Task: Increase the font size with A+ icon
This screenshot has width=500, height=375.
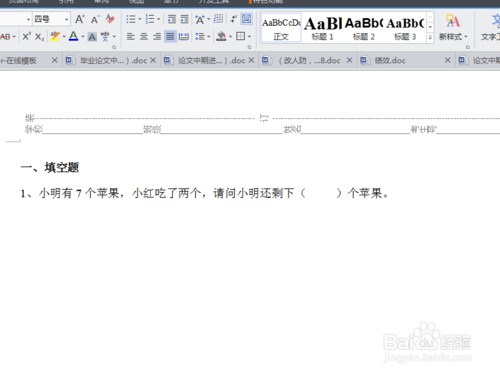Action: (80, 19)
